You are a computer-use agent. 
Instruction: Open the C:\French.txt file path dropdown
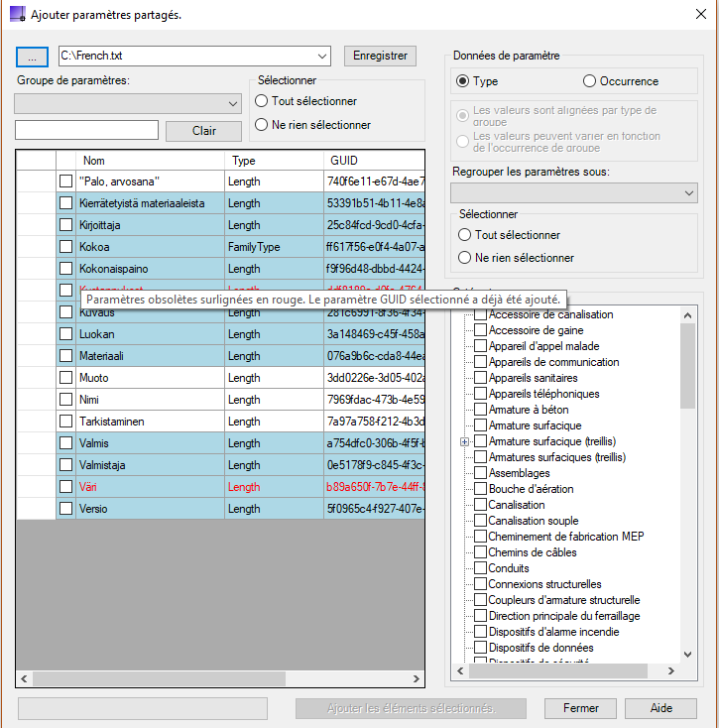(321, 57)
